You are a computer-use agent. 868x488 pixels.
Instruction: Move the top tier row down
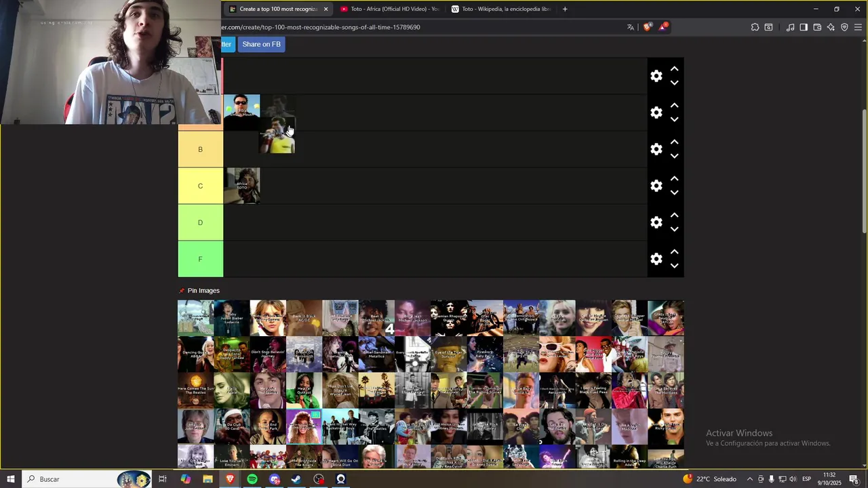tap(674, 83)
